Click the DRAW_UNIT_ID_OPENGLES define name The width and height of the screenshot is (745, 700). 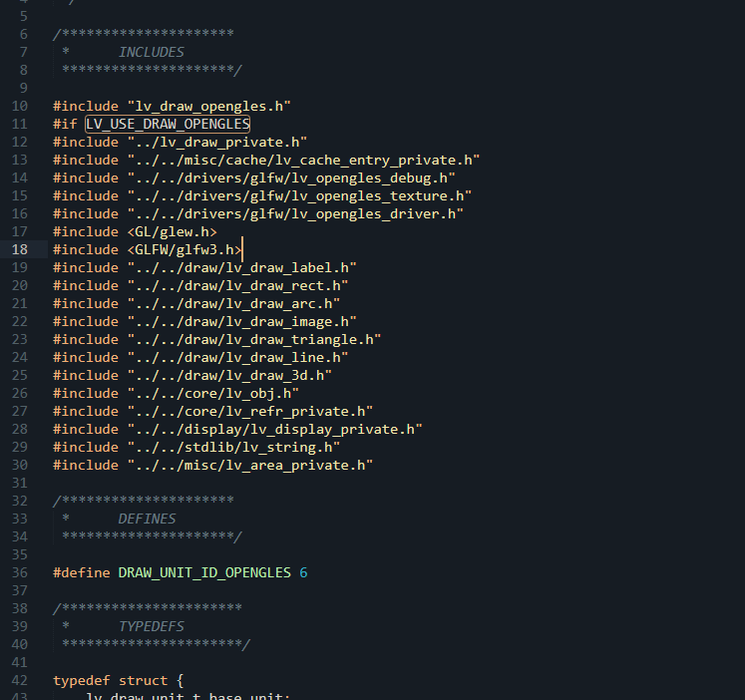pyautogui.click(x=204, y=572)
